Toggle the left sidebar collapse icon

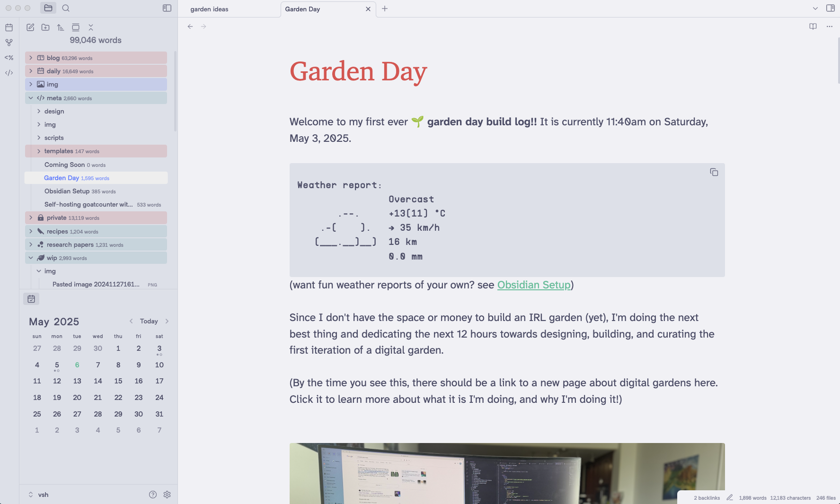(167, 8)
